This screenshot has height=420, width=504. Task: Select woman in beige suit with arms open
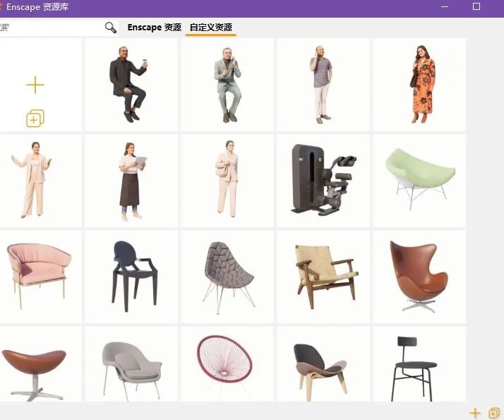click(x=40, y=181)
